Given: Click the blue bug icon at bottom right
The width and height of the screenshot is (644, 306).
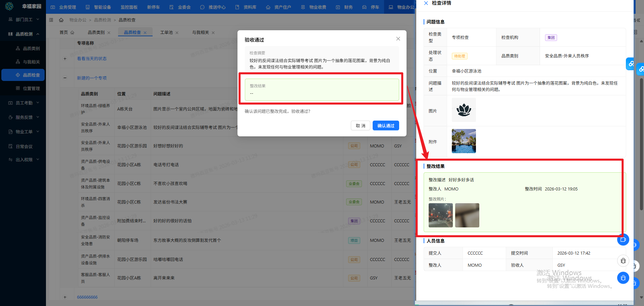Looking at the screenshot, I should coord(623,278).
